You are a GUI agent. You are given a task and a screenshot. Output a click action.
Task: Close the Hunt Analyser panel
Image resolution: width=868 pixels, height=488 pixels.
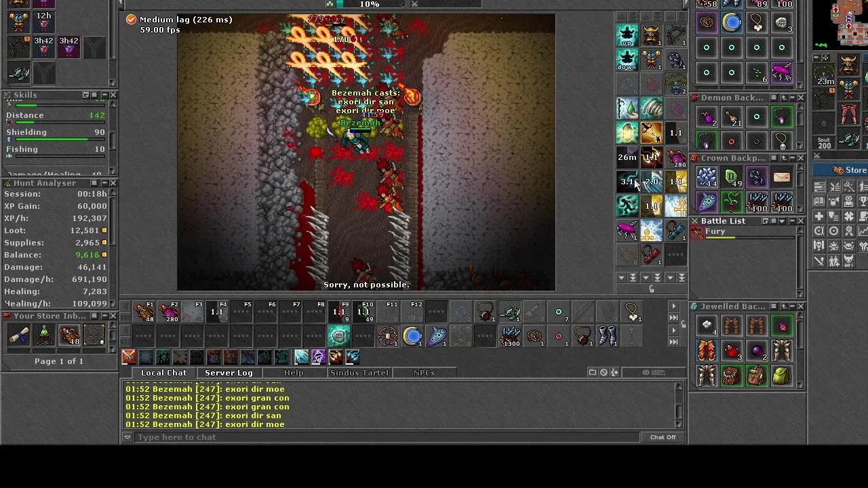pos(113,183)
